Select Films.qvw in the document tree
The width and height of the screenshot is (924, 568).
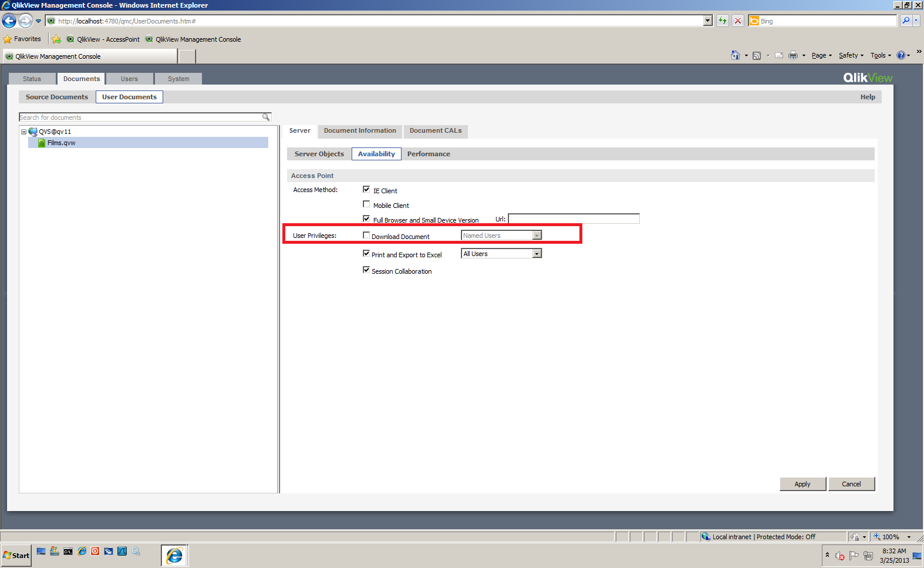pyautogui.click(x=148, y=143)
